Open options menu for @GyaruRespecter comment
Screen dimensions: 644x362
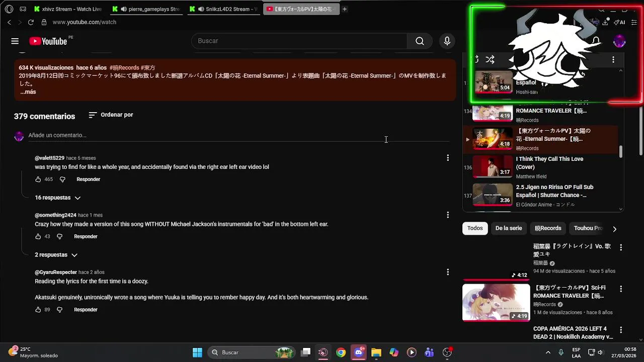(x=448, y=272)
